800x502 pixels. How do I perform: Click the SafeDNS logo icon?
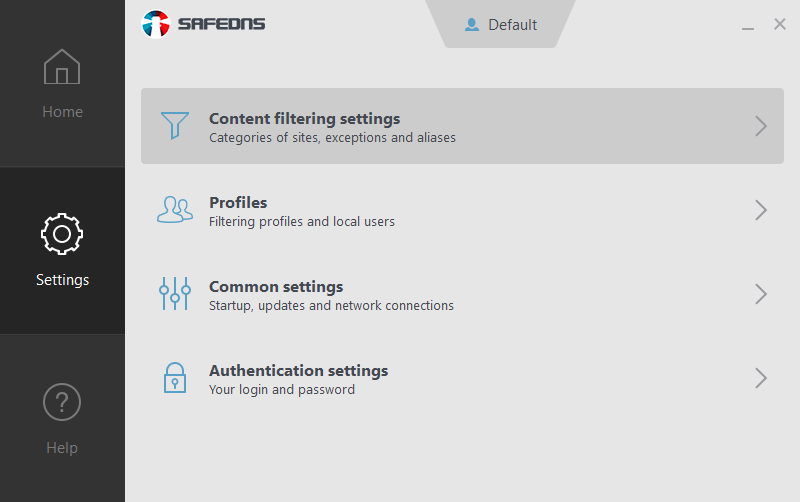(x=156, y=24)
